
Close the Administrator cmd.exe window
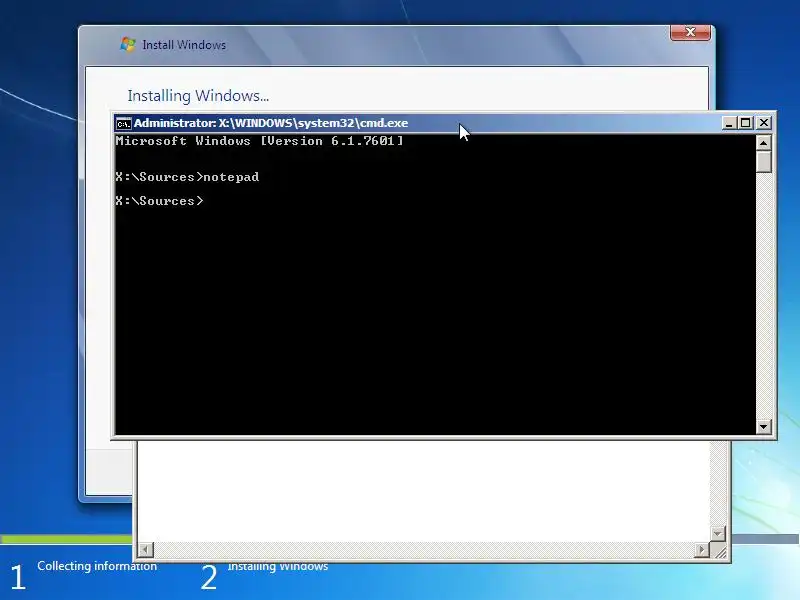pyautogui.click(x=764, y=123)
